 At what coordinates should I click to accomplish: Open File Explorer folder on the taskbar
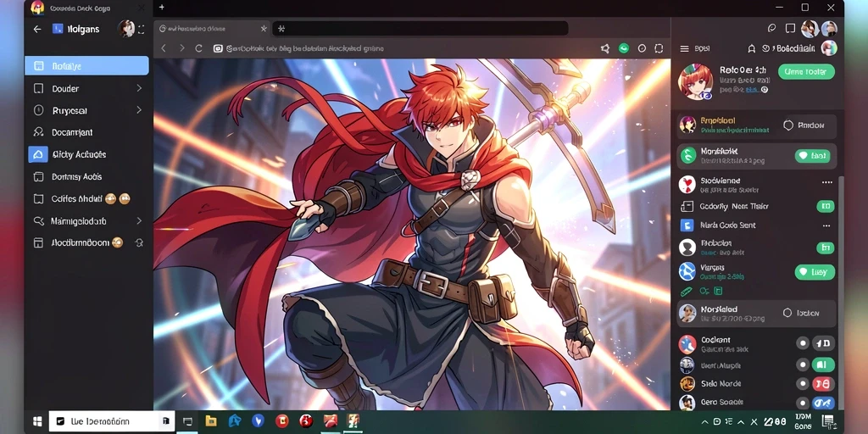coord(211,421)
